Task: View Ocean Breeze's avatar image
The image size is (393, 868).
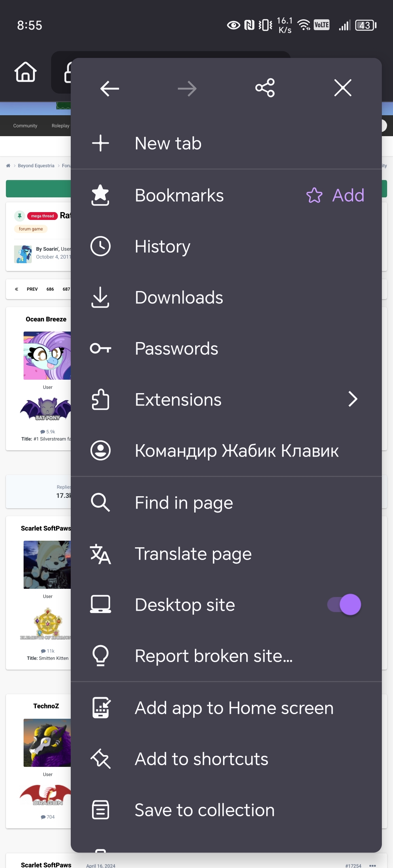Action: point(47,355)
